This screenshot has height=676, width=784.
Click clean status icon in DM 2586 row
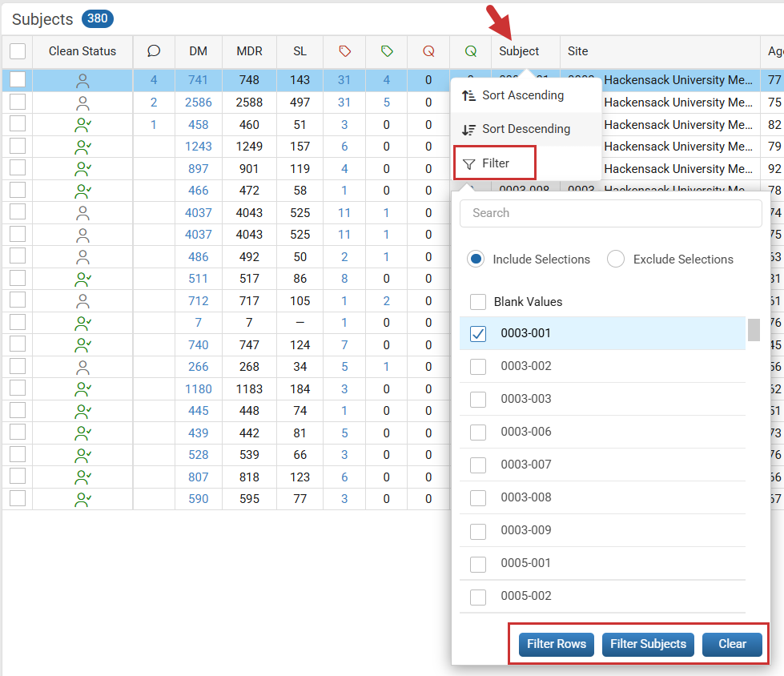click(82, 103)
